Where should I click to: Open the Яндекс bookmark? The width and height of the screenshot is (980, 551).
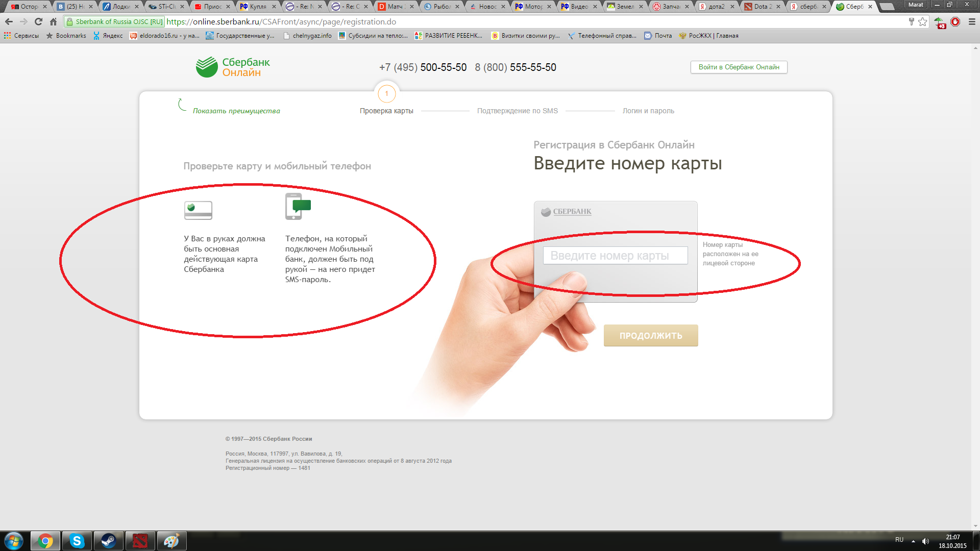(x=108, y=36)
